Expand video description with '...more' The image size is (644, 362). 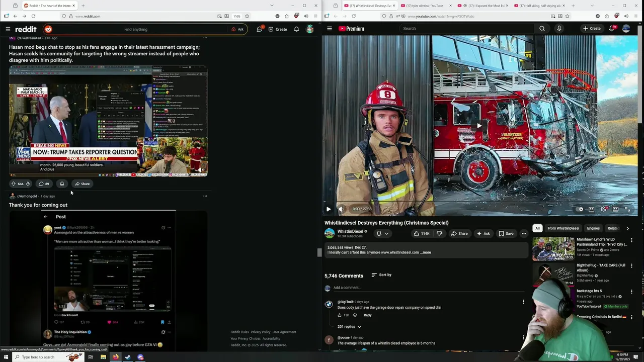(x=426, y=252)
